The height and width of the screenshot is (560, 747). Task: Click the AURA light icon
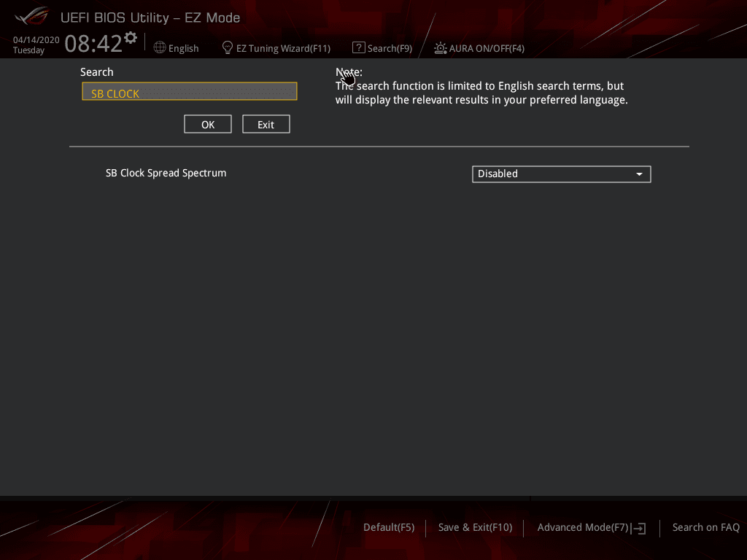point(440,48)
